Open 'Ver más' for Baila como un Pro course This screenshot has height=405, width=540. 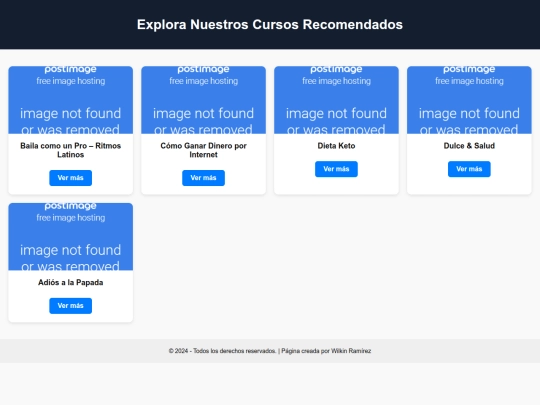coord(71,178)
